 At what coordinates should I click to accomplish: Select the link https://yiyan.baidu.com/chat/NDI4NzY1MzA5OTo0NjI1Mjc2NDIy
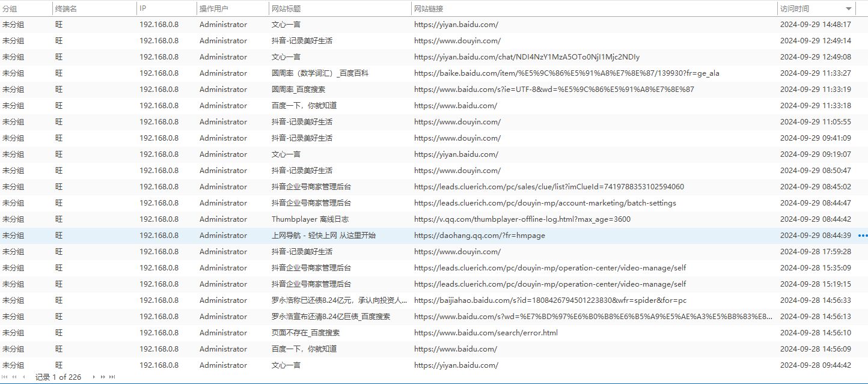[527, 57]
